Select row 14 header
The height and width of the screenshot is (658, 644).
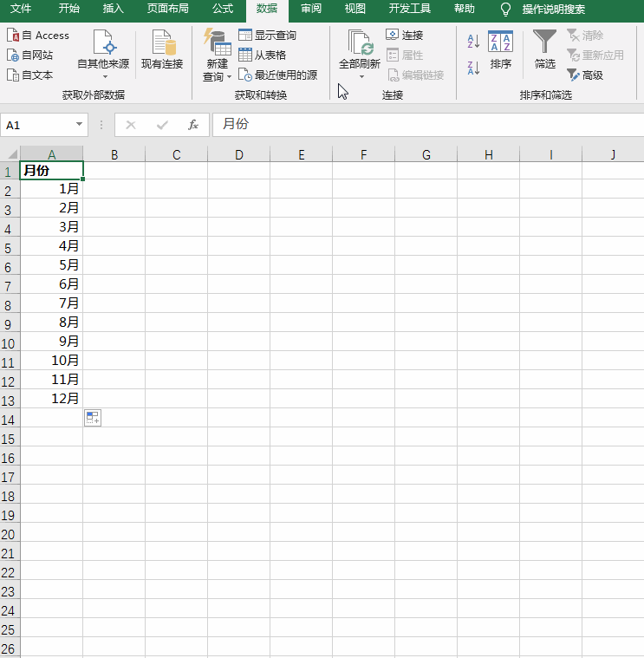(10, 420)
